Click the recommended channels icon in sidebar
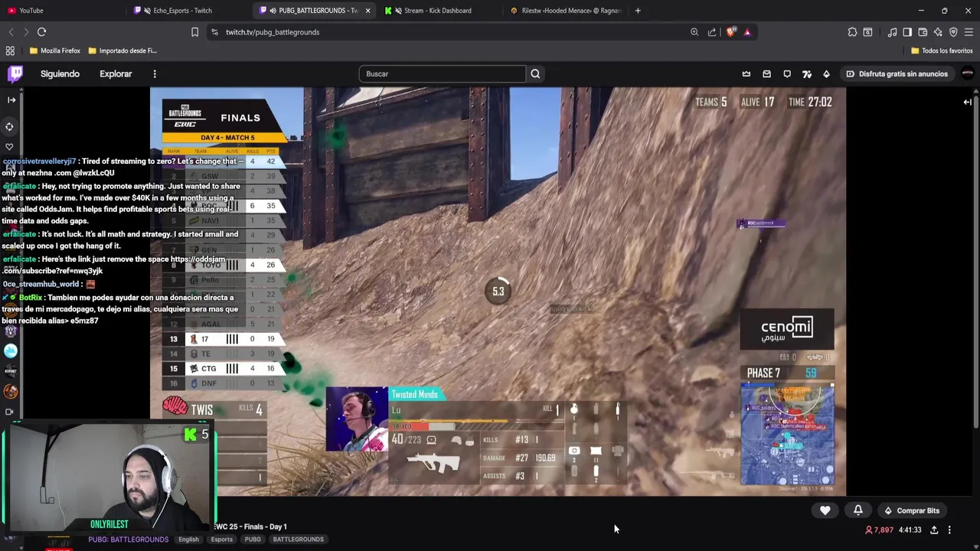The height and width of the screenshot is (551, 980). tap(9, 126)
